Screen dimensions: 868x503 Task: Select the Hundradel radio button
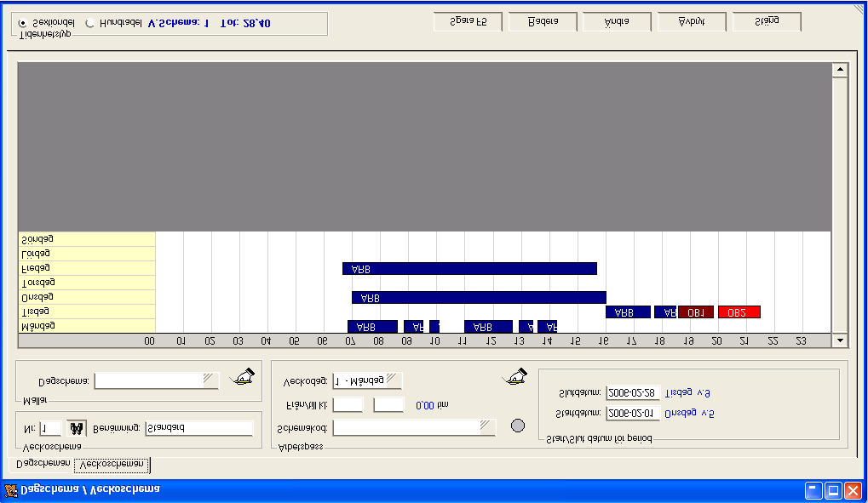89,23
